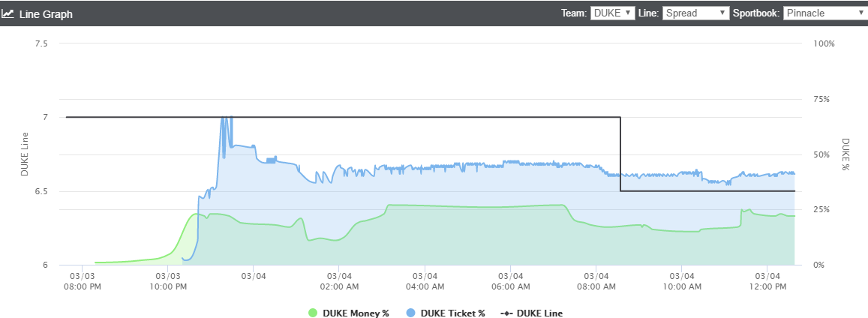Viewport: 868px width, 318px height.
Task: Toggle DUKE Line legend series
Action: pos(532,313)
